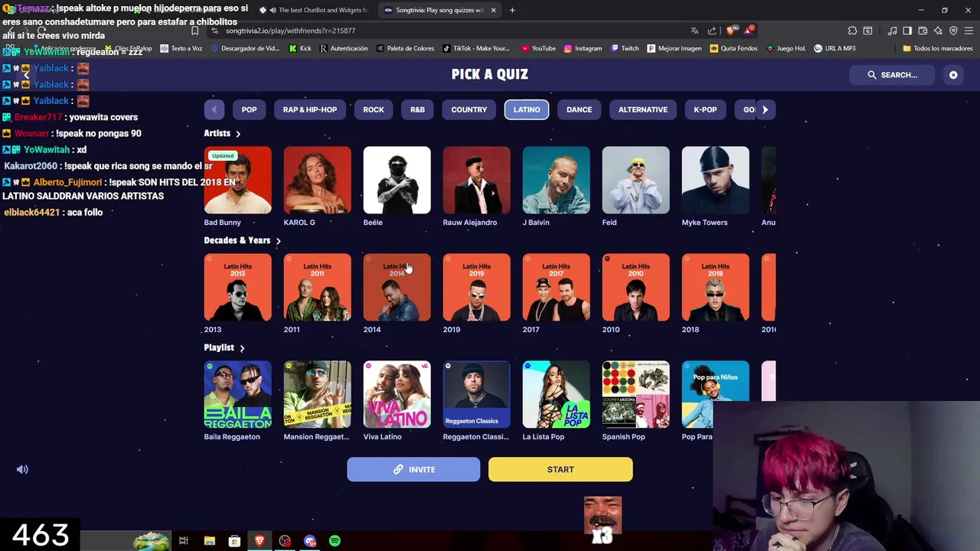
Task: Open the browser extensions puzzle icon
Action: coord(852,31)
